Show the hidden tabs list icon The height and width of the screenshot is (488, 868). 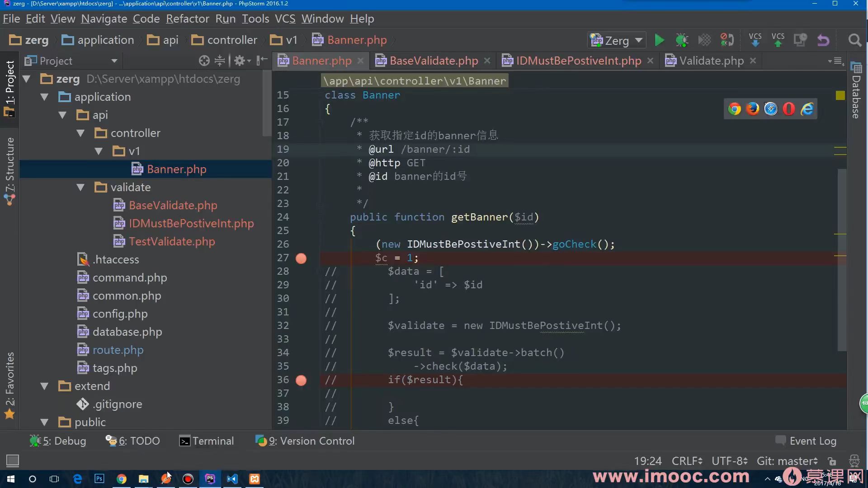coord(835,61)
